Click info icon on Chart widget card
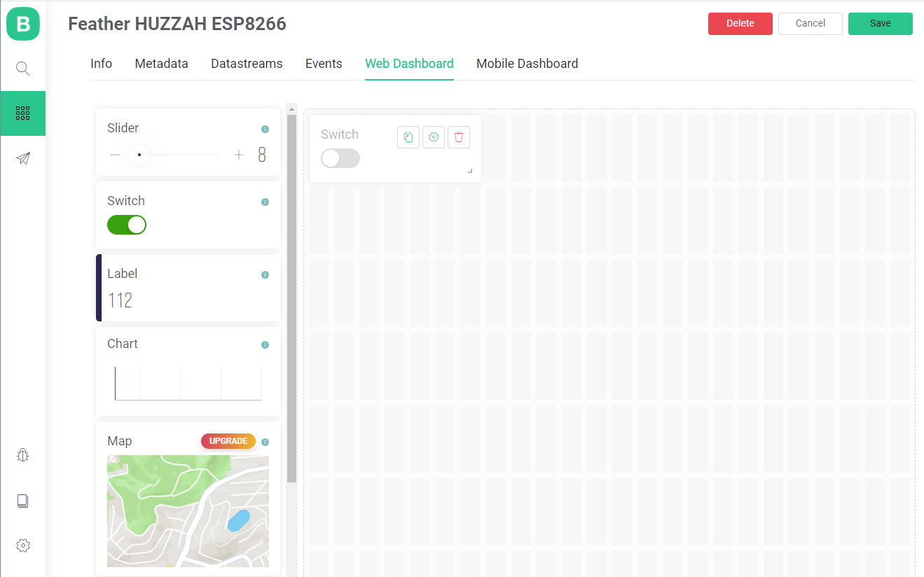This screenshot has height=577, width=924. (x=265, y=345)
